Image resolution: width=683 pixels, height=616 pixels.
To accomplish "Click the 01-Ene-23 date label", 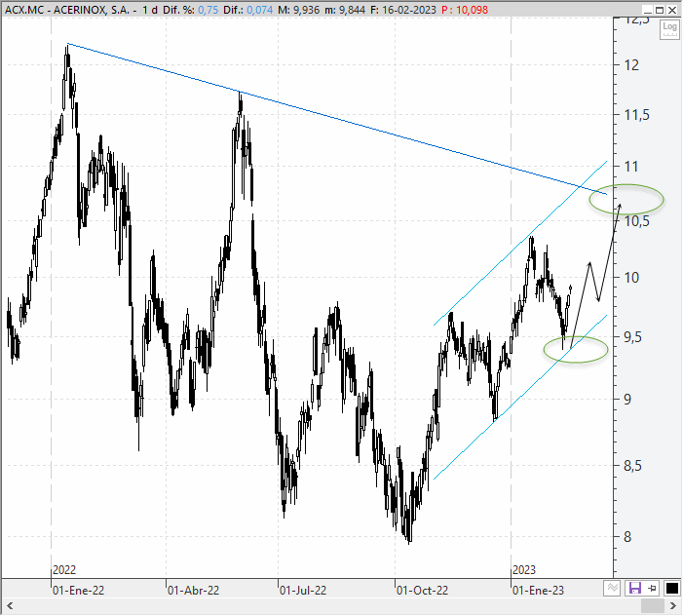I will [538, 591].
